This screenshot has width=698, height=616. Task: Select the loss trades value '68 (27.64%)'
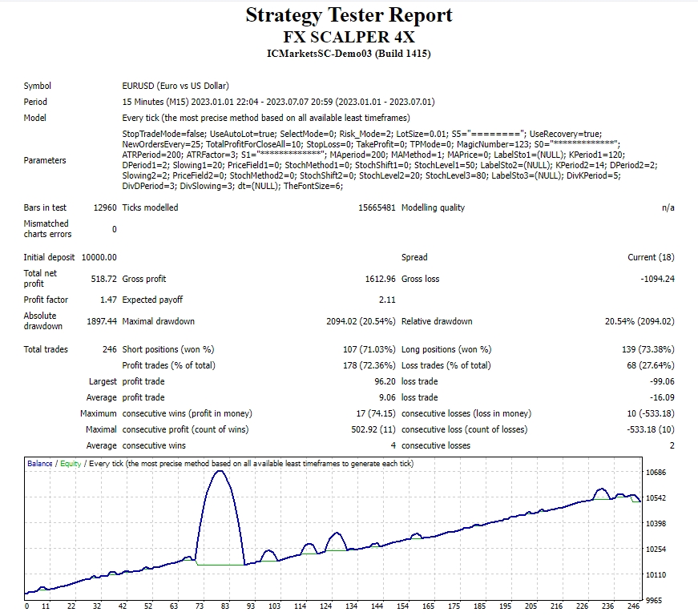[651, 365]
